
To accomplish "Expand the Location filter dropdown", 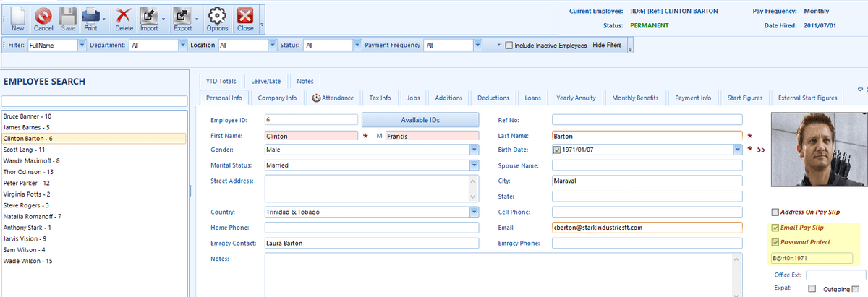I will pos(272,45).
